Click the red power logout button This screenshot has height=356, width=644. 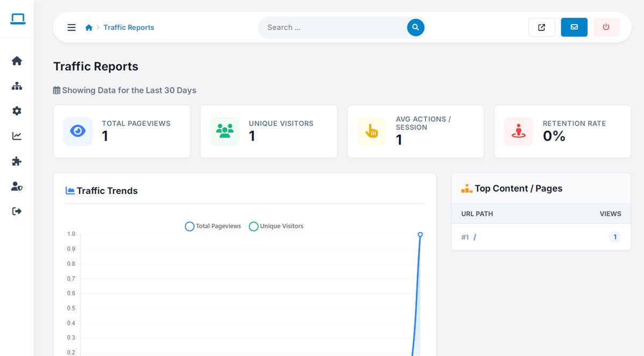[606, 27]
